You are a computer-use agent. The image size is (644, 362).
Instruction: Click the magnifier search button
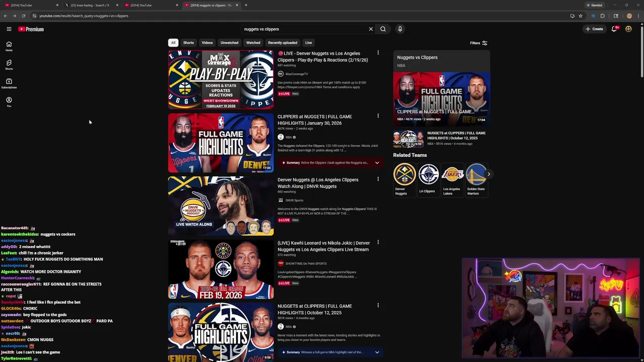[383, 29]
